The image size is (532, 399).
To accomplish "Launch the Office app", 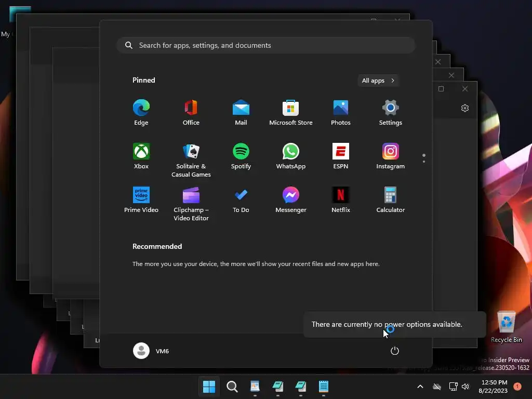I will [191, 113].
